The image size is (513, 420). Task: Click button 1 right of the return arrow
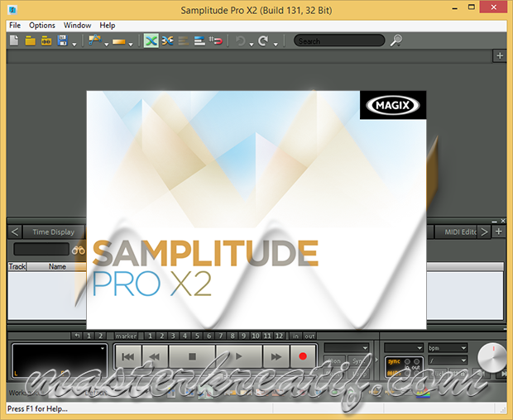89,336
